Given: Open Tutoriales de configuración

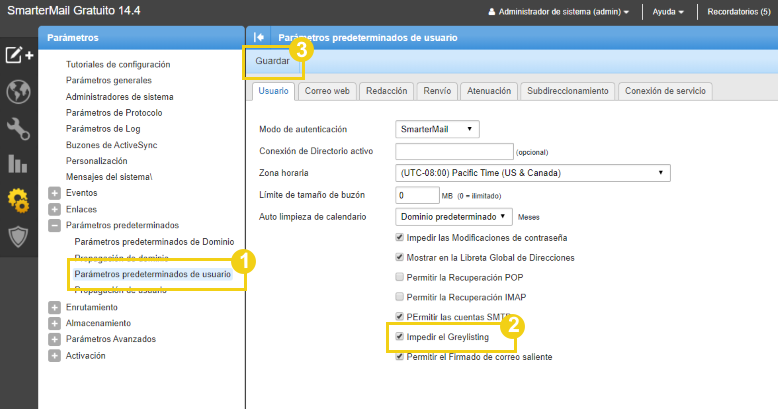Looking at the screenshot, I should click(118, 65).
